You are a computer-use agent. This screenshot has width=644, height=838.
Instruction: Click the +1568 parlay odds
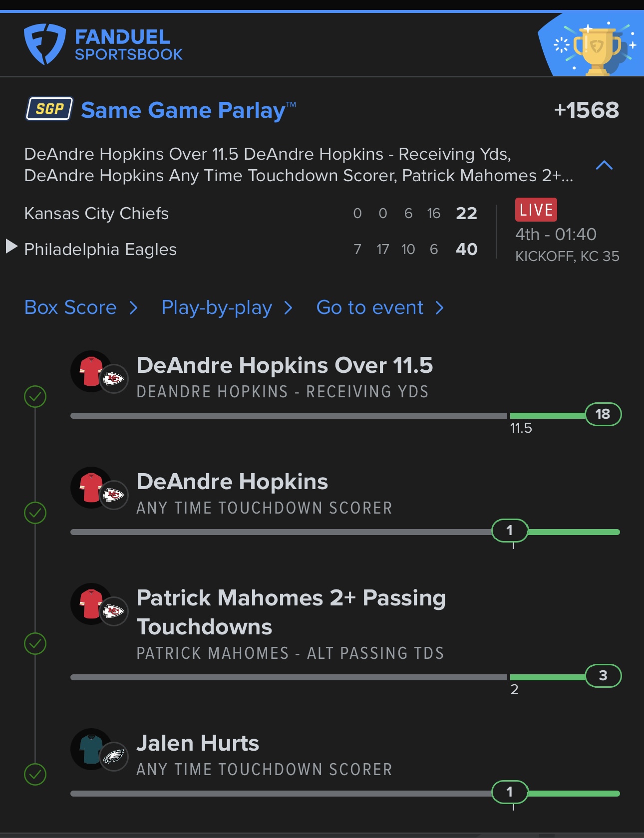click(x=587, y=110)
